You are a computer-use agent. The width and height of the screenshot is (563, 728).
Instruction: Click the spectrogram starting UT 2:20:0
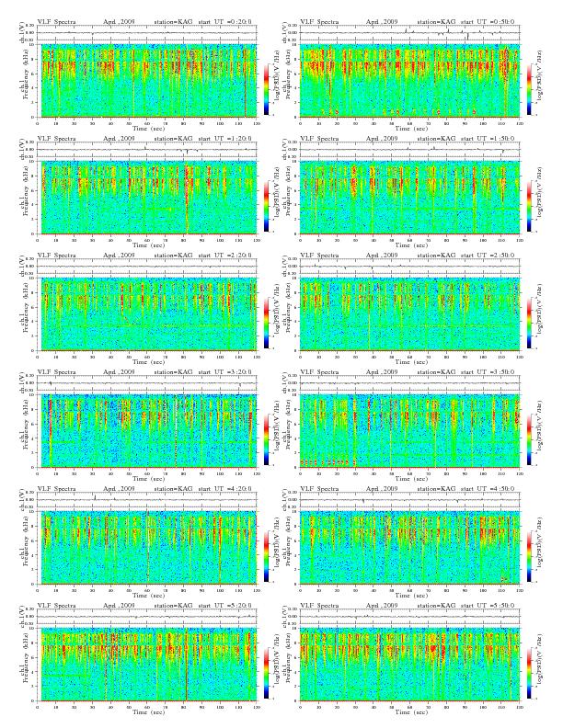click(x=147, y=313)
